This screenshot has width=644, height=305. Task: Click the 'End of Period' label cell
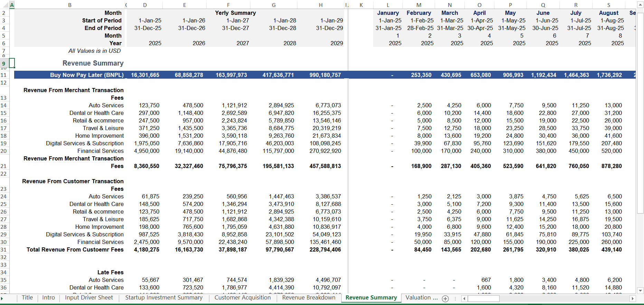pyautogui.click(x=103, y=28)
